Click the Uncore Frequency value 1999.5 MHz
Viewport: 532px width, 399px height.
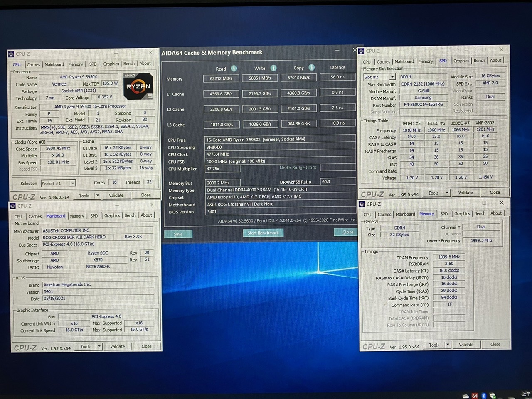[481, 240]
